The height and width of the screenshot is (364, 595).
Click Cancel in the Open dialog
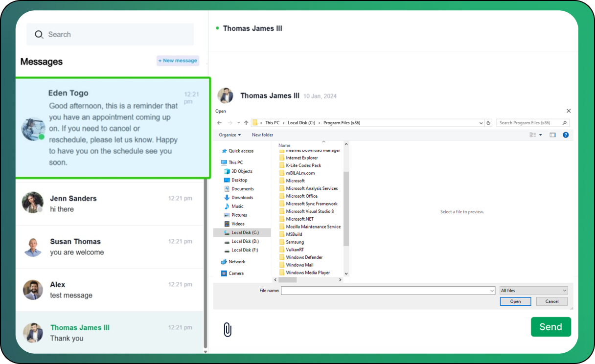click(551, 301)
